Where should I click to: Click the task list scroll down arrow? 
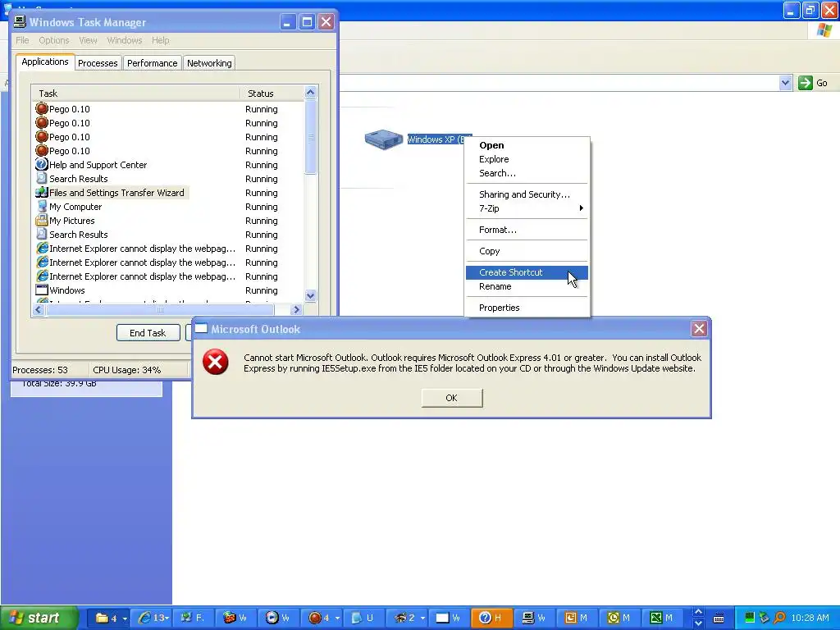pos(310,295)
